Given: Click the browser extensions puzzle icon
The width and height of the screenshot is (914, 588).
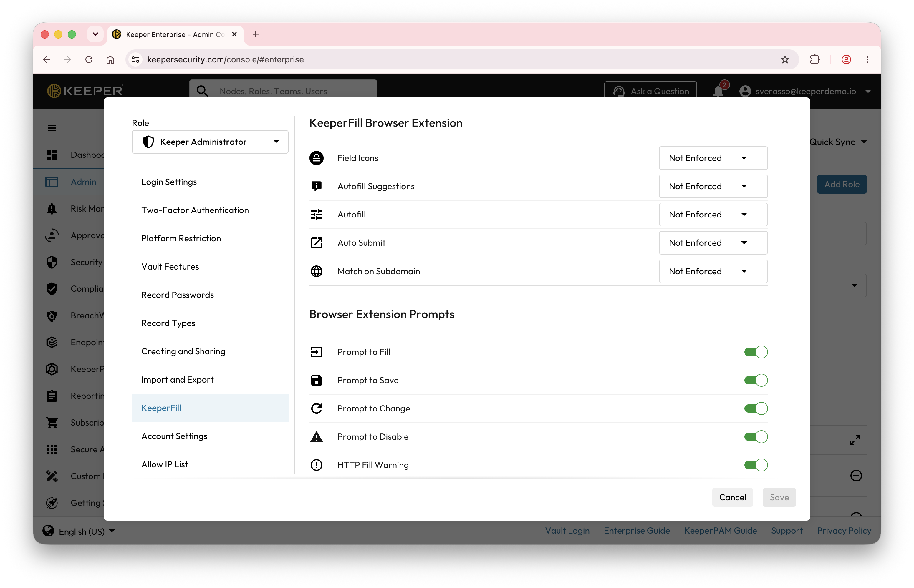Looking at the screenshot, I should [815, 59].
